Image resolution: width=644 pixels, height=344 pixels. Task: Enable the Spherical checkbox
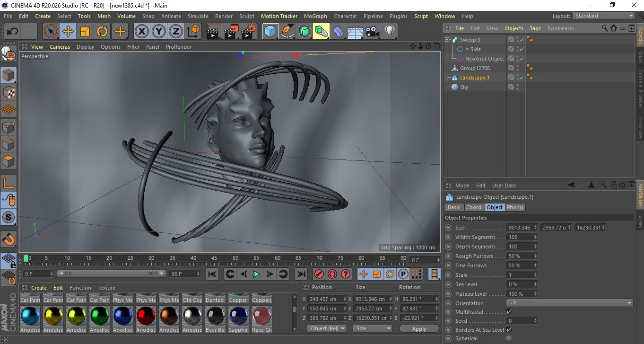pyautogui.click(x=509, y=338)
